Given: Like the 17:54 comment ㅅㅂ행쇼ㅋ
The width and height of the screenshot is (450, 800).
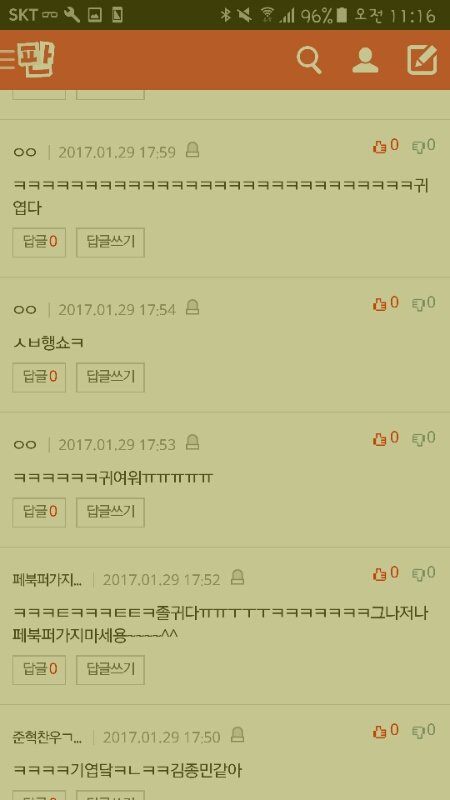Looking at the screenshot, I should click(386, 304).
